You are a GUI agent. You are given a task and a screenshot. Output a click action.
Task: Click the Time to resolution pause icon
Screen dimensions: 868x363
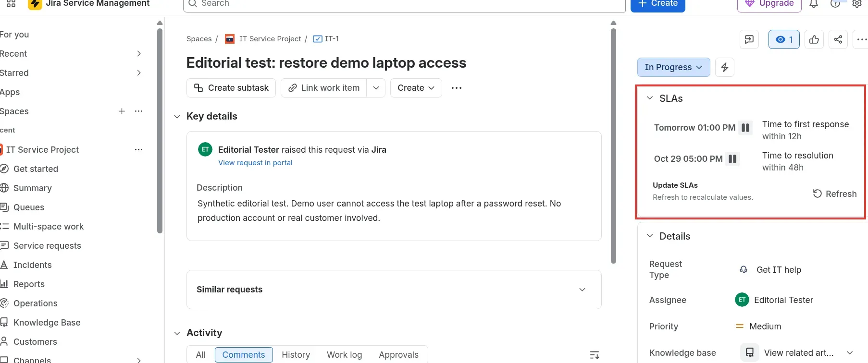732,159
